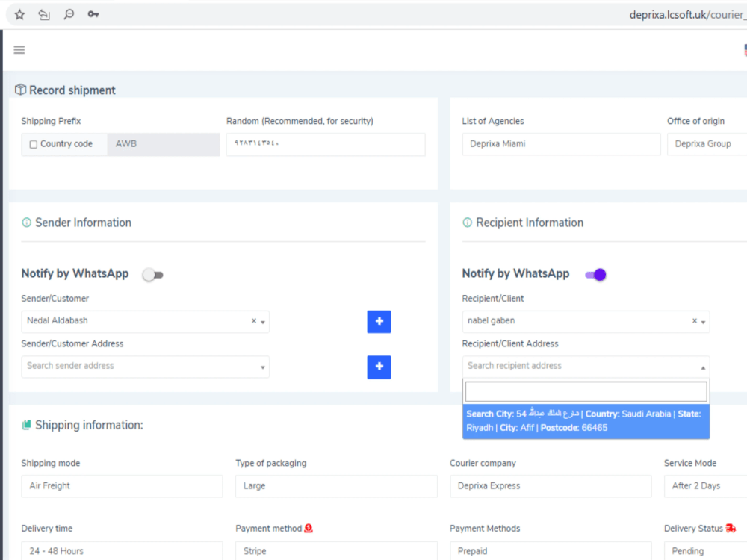
Task: Add new sender with the blue plus button
Action: click(379, 321)
